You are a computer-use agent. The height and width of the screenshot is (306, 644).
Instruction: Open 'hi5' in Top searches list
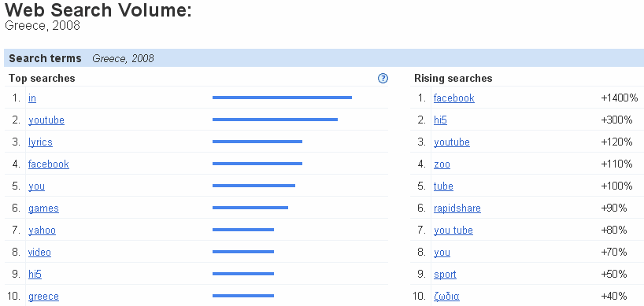(35, 275)
